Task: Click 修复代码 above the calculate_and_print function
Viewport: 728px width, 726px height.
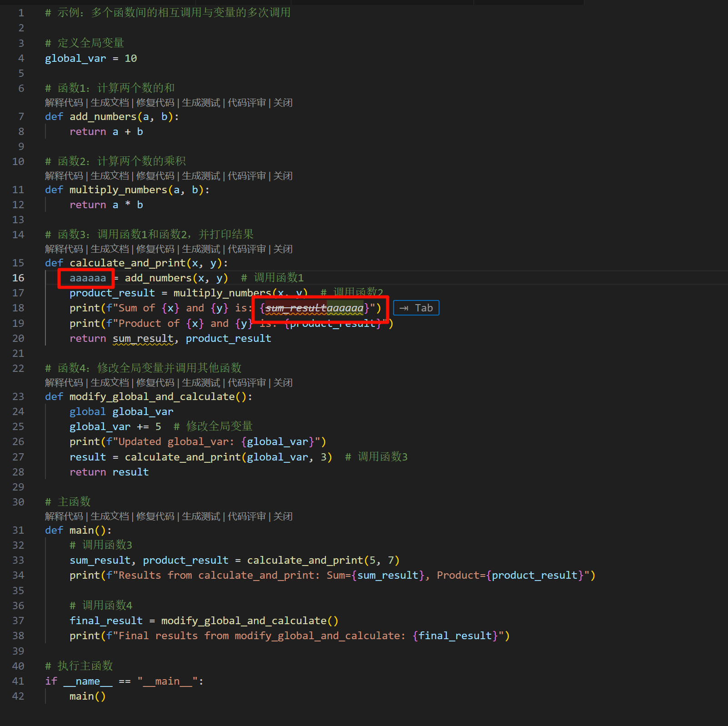Action: point(155,249)
